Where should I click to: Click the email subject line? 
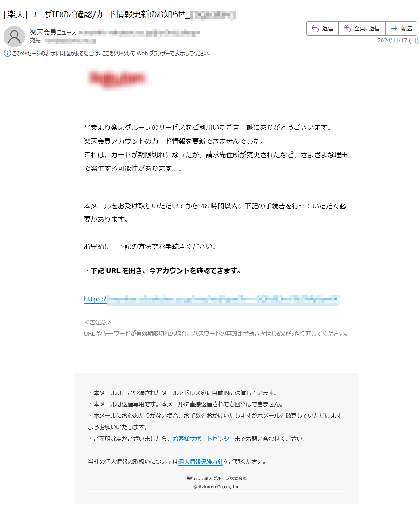tap(119, 15)
